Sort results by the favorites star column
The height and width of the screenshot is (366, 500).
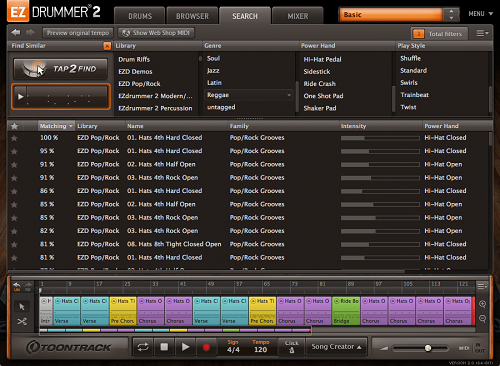point(14,126)
